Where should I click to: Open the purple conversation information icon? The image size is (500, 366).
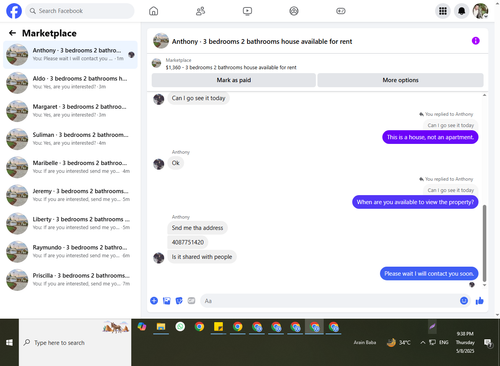(476, 41)
